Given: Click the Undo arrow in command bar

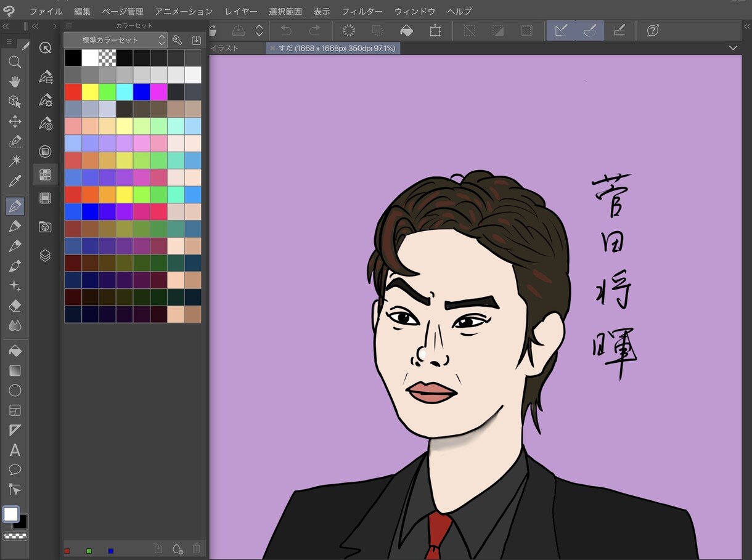Looking at the screenshot, I should pos(285,30).
